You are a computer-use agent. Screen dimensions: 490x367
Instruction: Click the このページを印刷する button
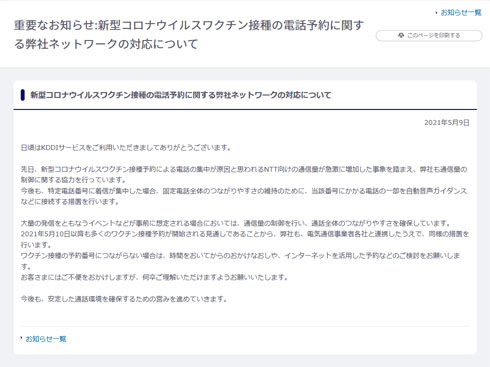429,35
